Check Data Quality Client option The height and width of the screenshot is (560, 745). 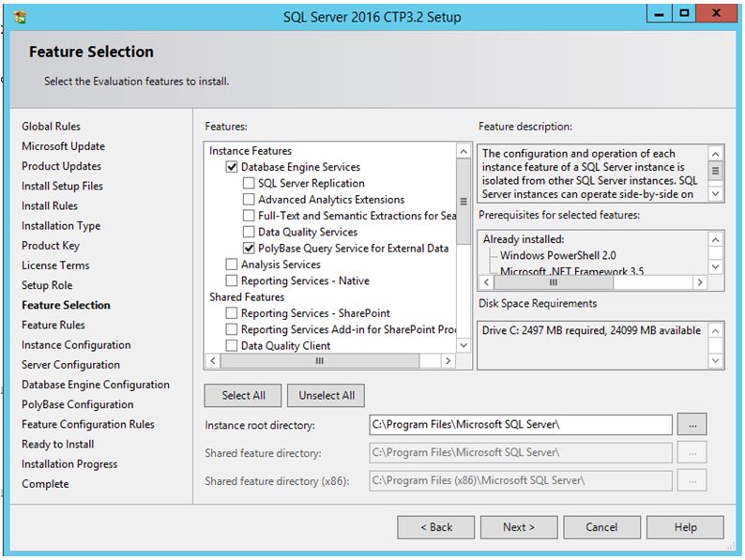[232, 346]
